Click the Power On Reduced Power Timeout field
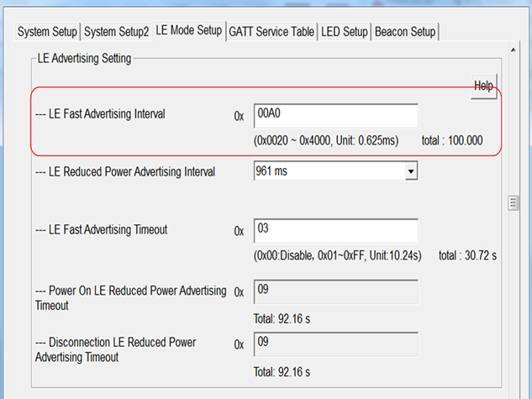Screen dimensions: 532x399 (x=336, y=291)
